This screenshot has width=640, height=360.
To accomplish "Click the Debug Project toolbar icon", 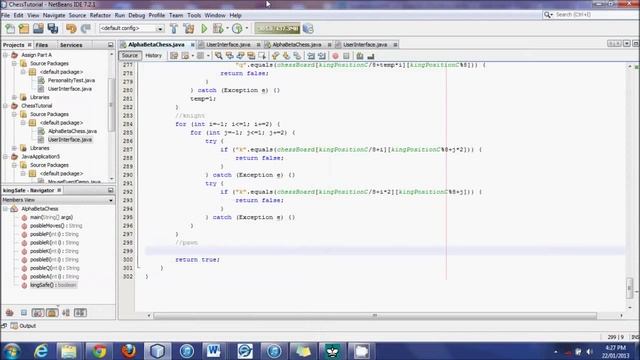I will (x=218, y=29).
